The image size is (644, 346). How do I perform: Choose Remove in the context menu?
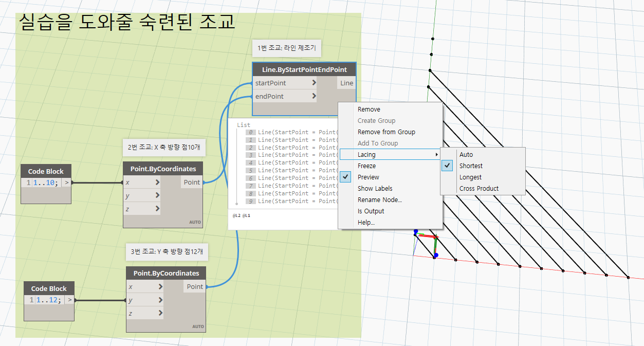pos(390,110)
